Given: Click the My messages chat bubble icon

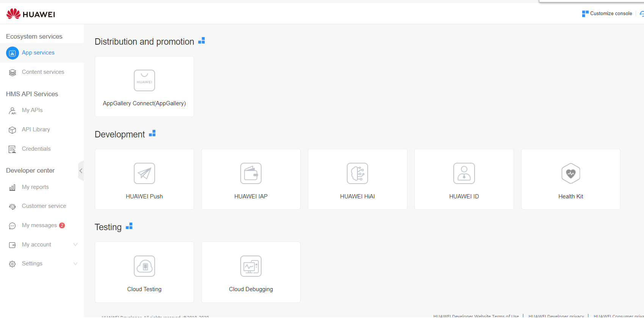Looking at the screenshot, I should pyautogui.click(x=13, y=226).
